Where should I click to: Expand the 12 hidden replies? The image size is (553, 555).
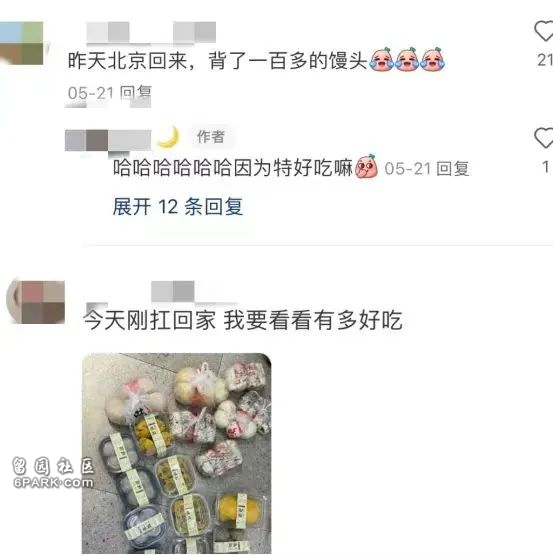pyautogui.click(x=178, y=207)
